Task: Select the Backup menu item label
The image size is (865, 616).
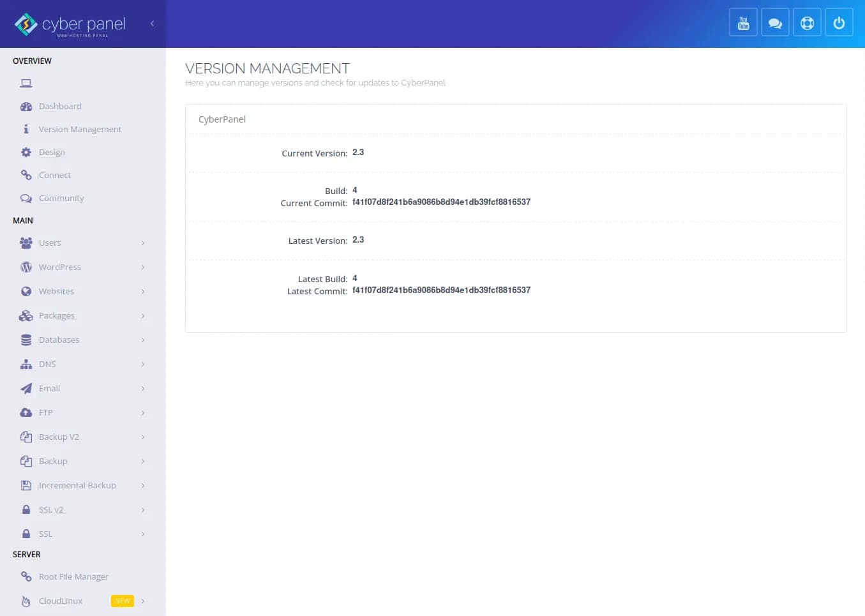Action: coord(53,461)
